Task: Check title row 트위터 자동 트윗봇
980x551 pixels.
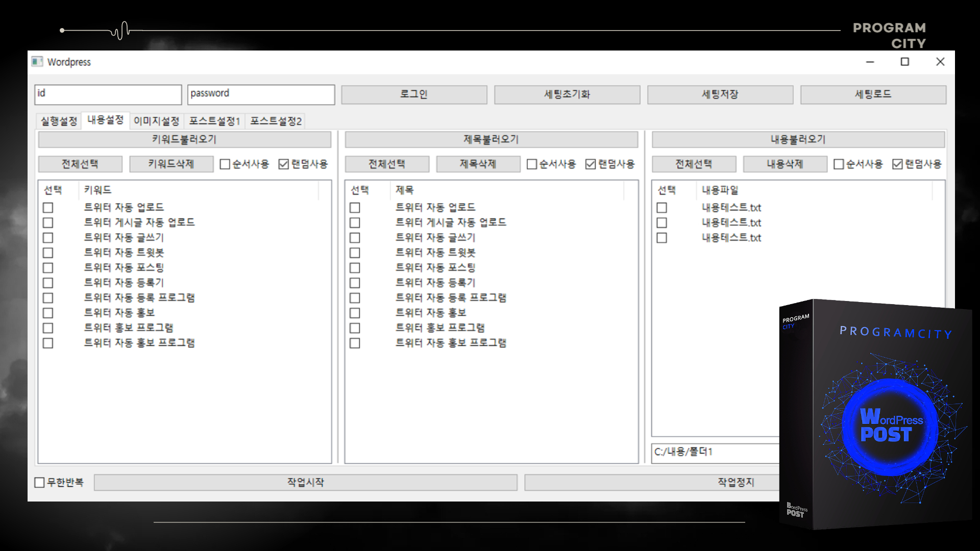Action: (355, 253)
